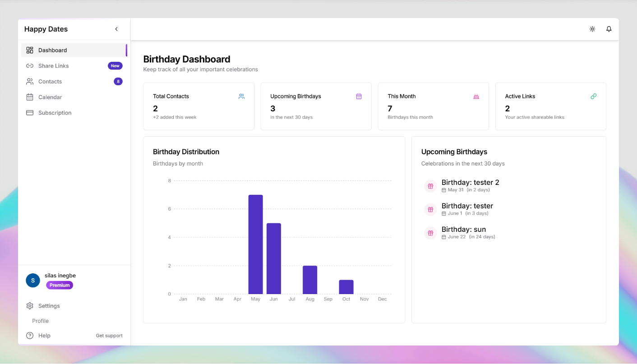Click the Help question mark icon
This screenshot has width=637, height=364.
point(30,336)
